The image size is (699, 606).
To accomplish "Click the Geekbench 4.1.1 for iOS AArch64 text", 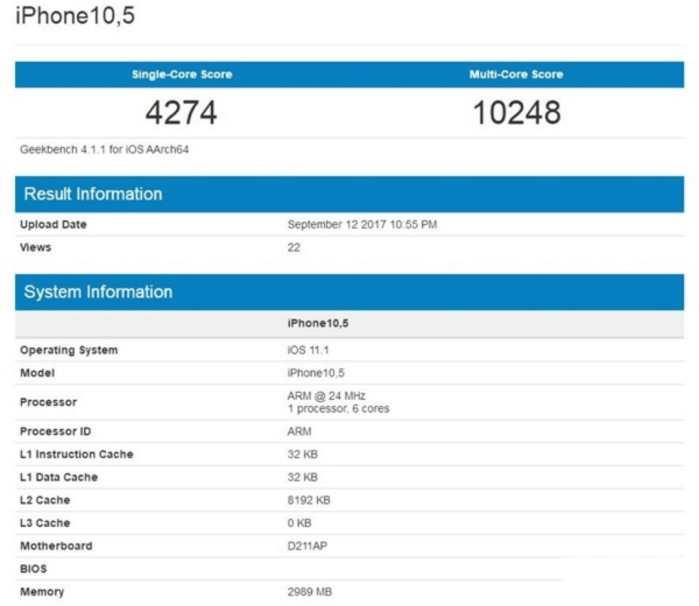I will 105,150.
